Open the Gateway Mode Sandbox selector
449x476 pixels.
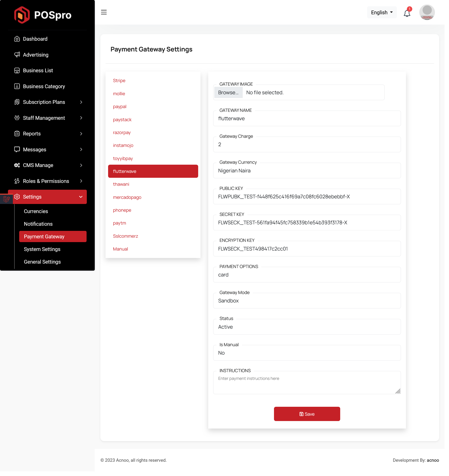tap(307, 301)
